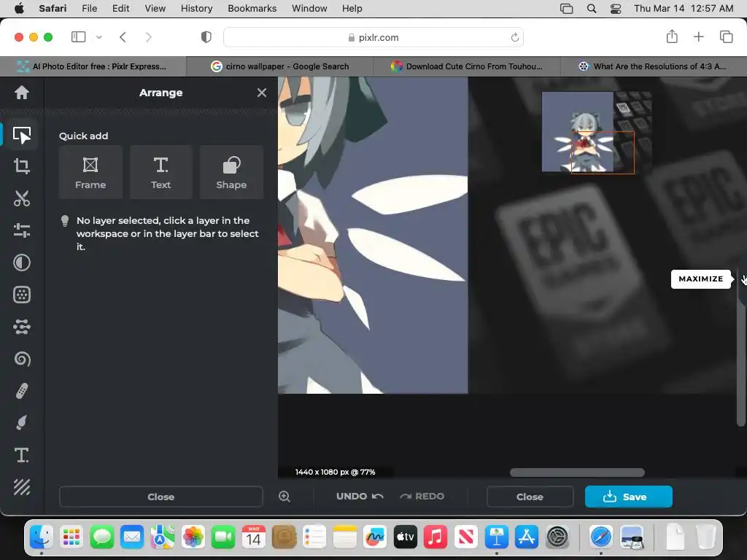This screenshot has width=747, height=560.
Task: Switch to Download Cute Cirno tab
Action: 467,66
